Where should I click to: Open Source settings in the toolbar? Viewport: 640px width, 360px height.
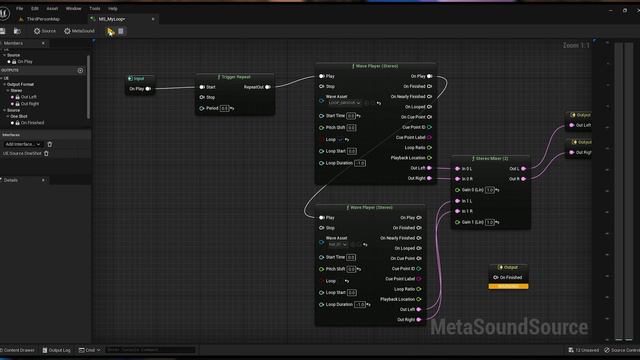tap(45, 31)
